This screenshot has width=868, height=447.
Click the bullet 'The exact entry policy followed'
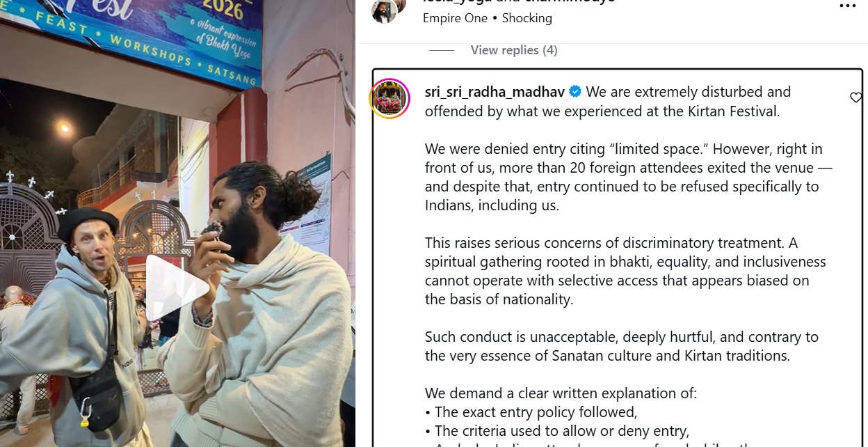click(531, 411)
